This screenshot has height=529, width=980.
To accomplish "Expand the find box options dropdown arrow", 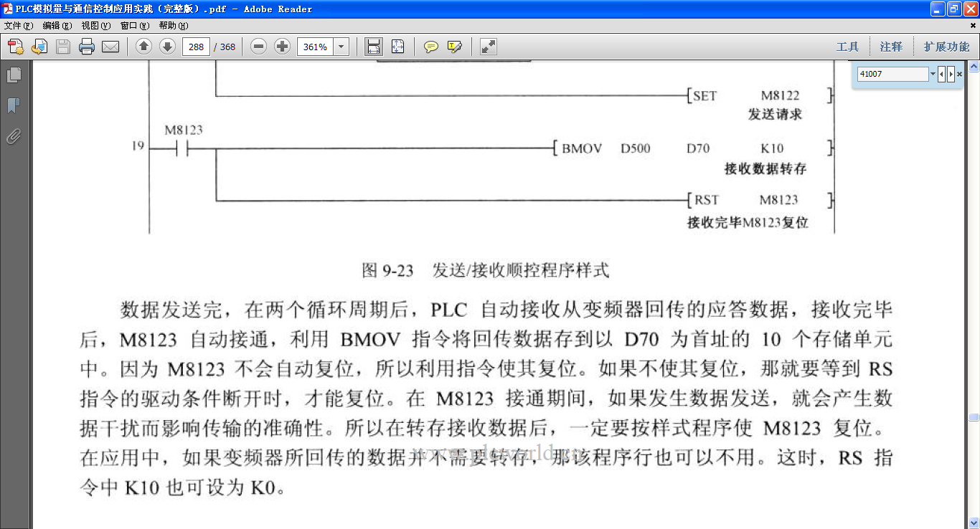I will point(933,74).
